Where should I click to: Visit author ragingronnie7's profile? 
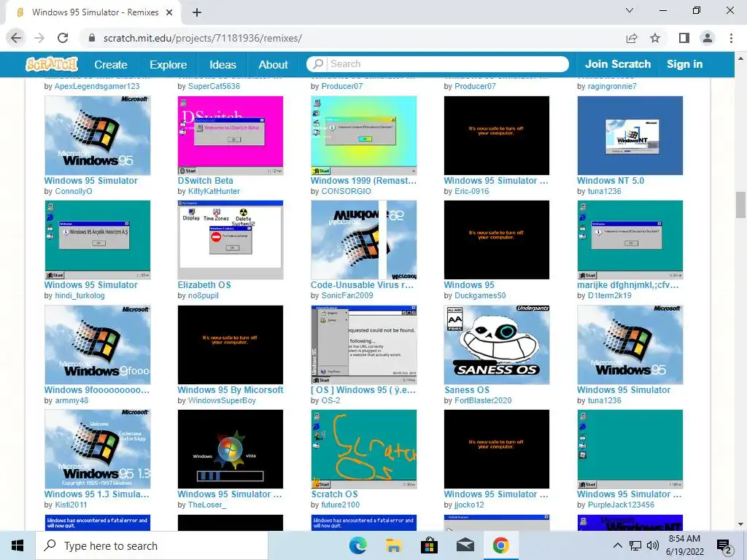click(x=612, y=86)
